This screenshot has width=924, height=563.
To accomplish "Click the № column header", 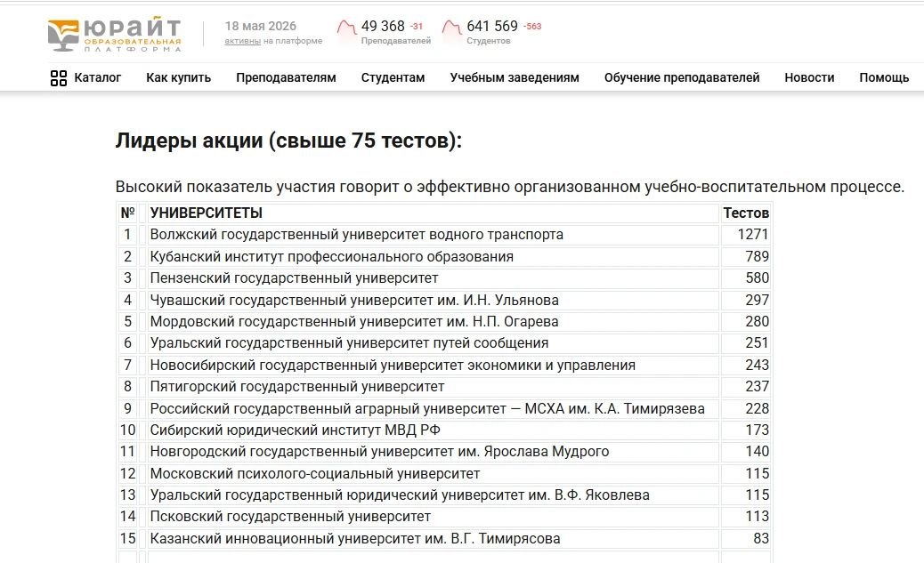I will click(x=127, y=213).
